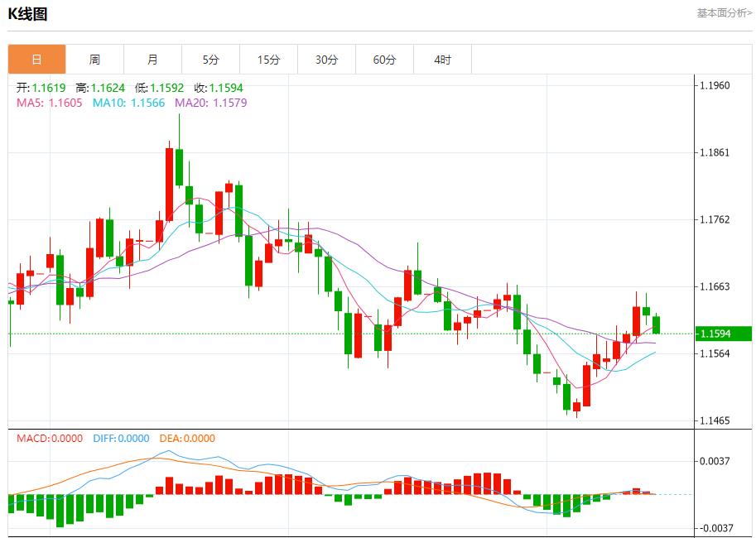
Task: Select the 日 daily chart tab
Action: click(x=36, y=60)
